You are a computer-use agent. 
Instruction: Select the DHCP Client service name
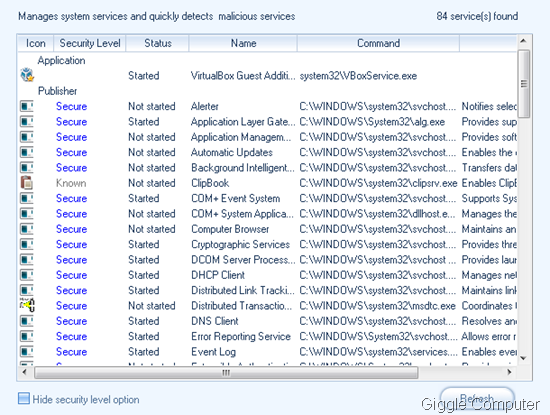(218, 275)
